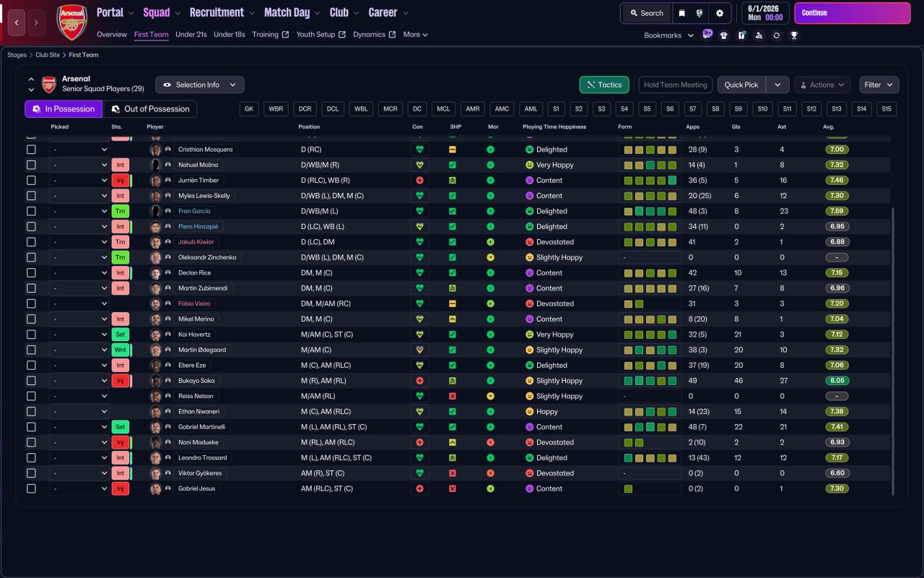Screen dimensions: 924x578
Task: Click Training external link icon
Action: pyautogui.click(x=286, y=35)
